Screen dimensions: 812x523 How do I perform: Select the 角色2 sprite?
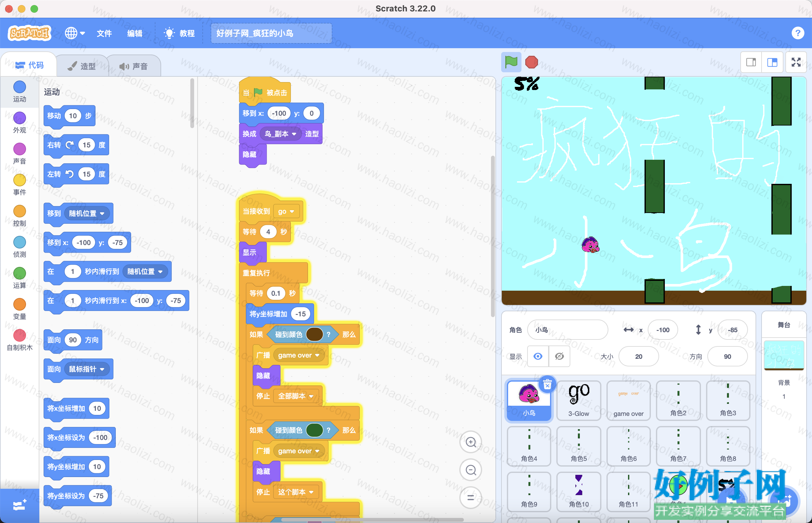click(x=678, y=400)
